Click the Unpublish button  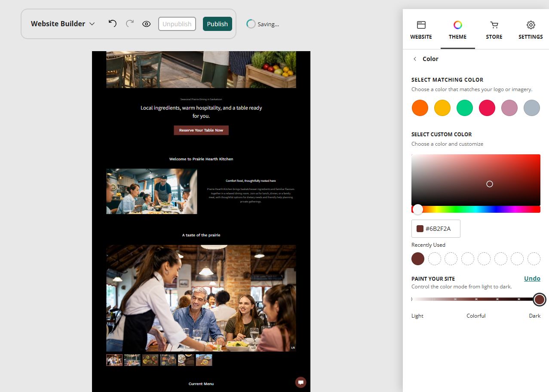tap(177, 24)
